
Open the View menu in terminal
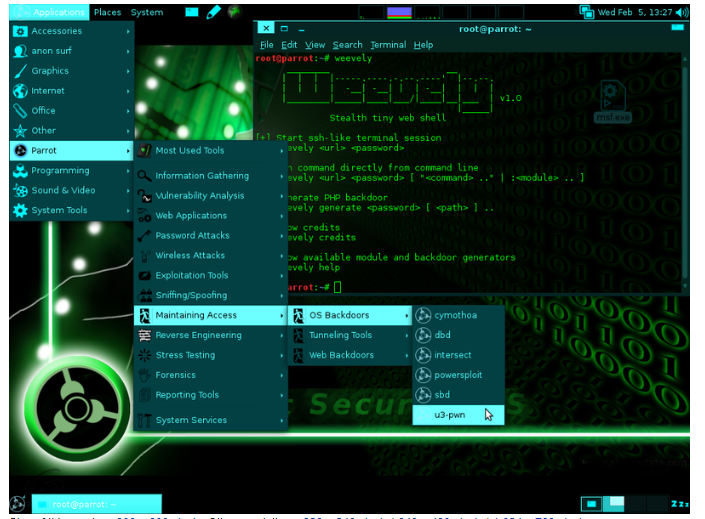click(x=315, y=45)
